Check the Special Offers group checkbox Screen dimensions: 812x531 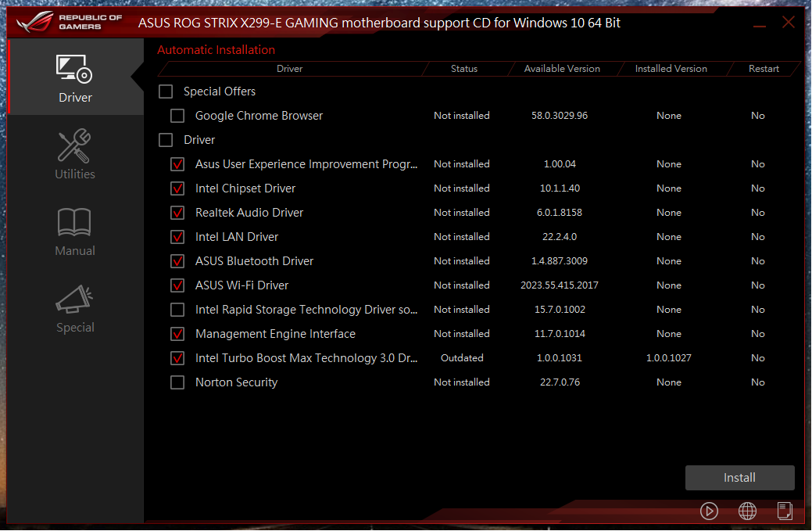click(x=166, y=91)
